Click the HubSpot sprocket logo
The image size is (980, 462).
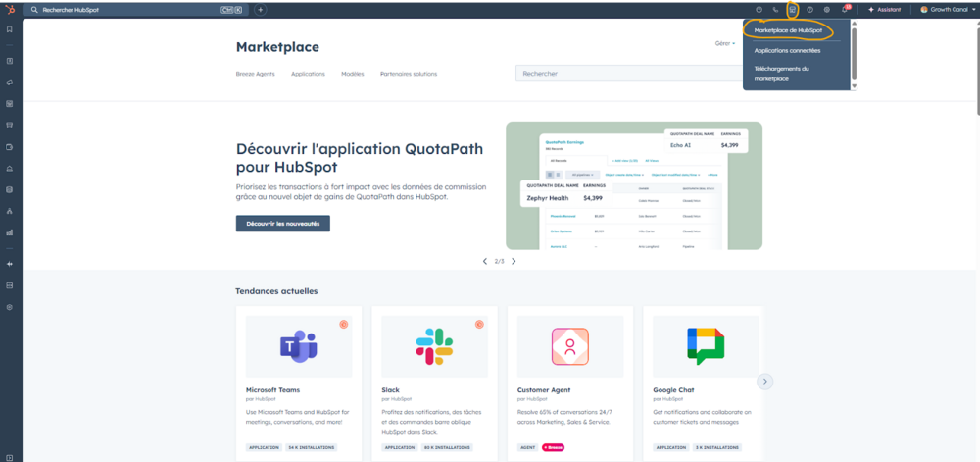(x=10, y=10)
